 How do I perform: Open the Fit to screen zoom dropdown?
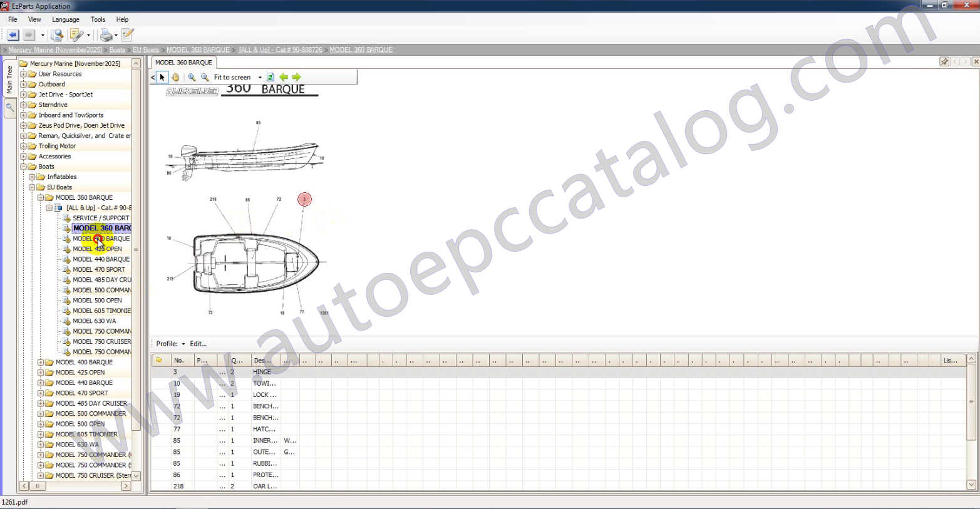(x=260, y=78)
